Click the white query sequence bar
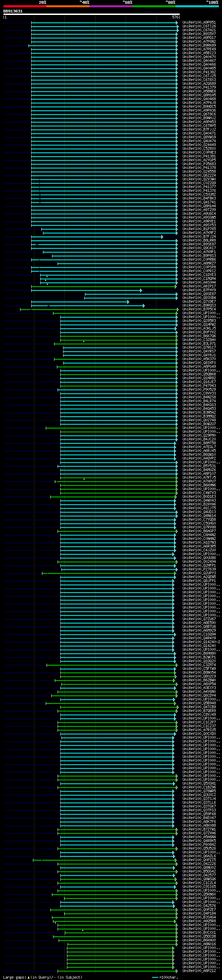 click(x=92, y=14)
